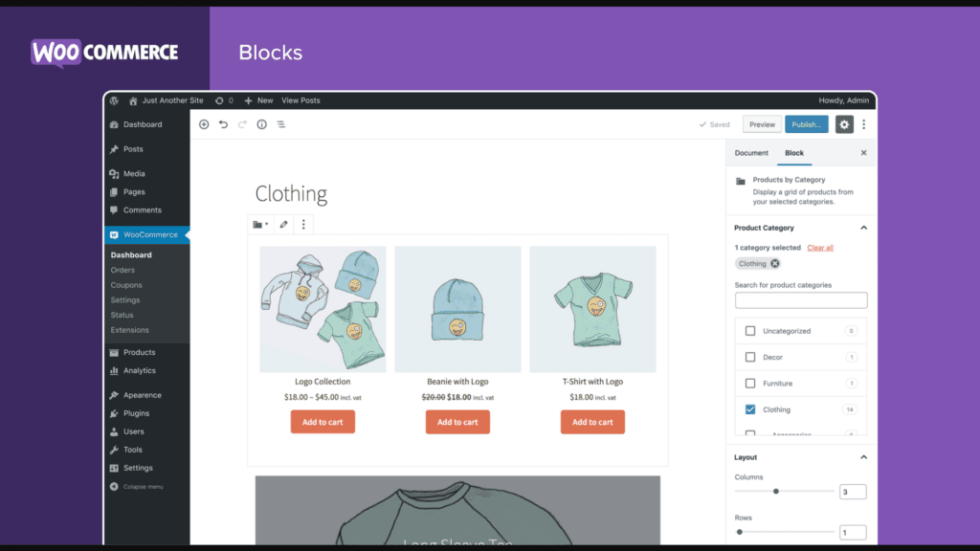This screenshot has width=980, height=551.
Task: Click the block navigation list icon
Action: [280, 125]
